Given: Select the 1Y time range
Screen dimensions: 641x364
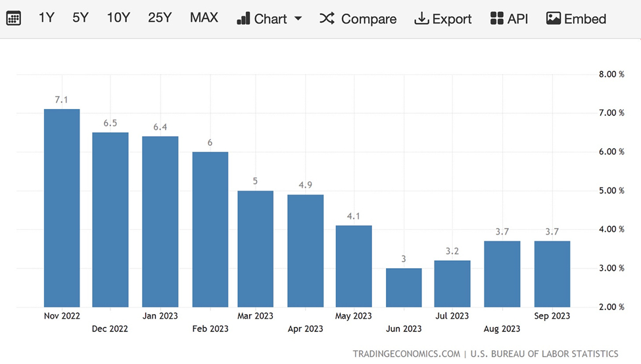Looking at the screenshot, I should click(x=46, y=18).
